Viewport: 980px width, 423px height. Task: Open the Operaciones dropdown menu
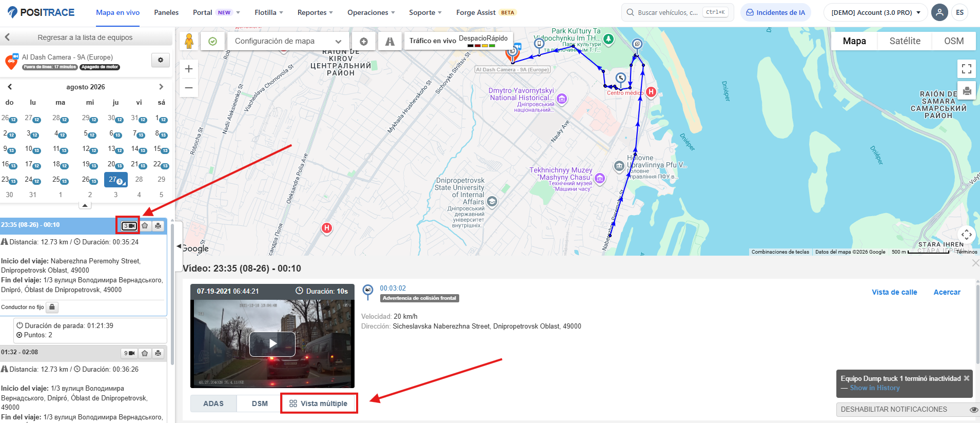point(371,12)
